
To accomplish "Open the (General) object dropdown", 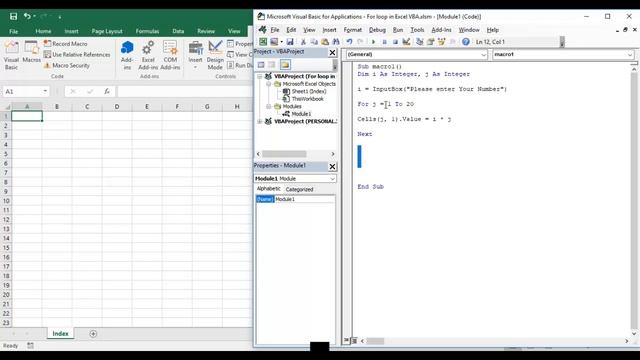I will [x=483, y=54].
